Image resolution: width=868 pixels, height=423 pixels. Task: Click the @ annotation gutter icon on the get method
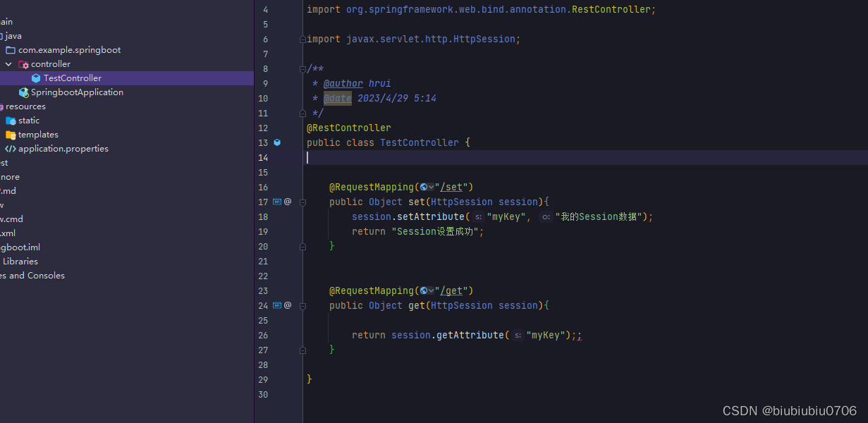coord(287,305)
